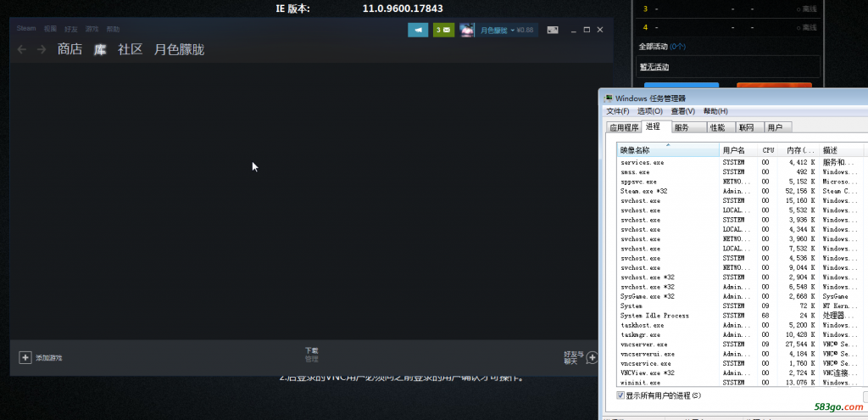Select the vncservice.exe process row
Screen dimensions: 868x420
coord(741,363)
